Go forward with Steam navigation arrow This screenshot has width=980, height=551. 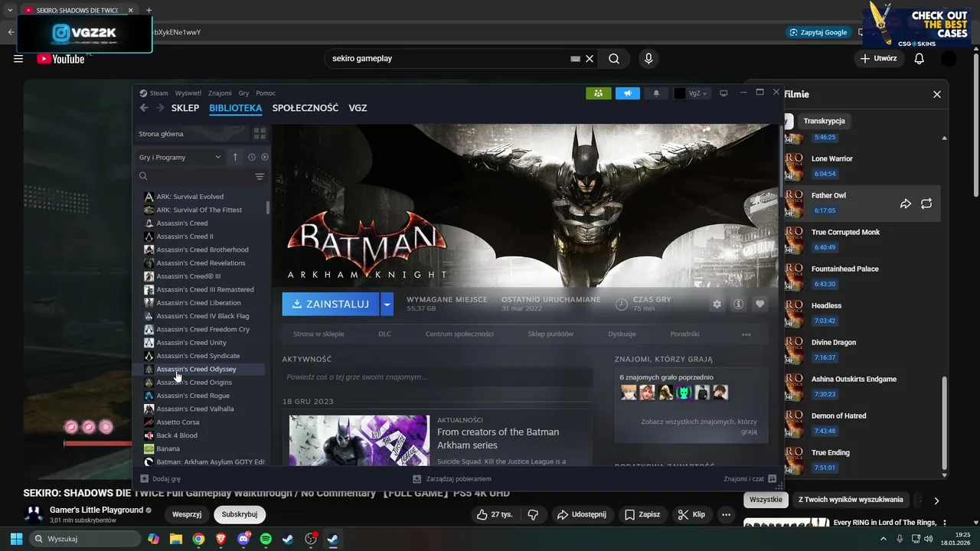(160, 108)
